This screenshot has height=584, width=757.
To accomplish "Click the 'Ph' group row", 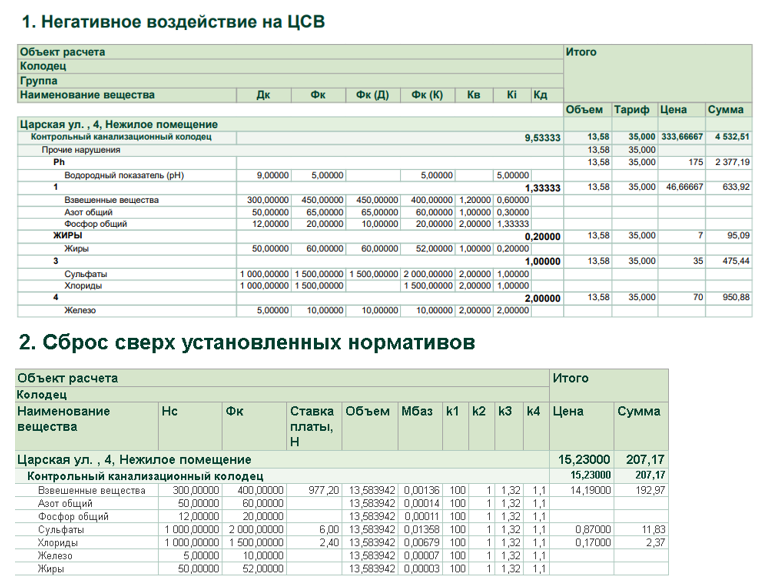I will click(59, 162).
